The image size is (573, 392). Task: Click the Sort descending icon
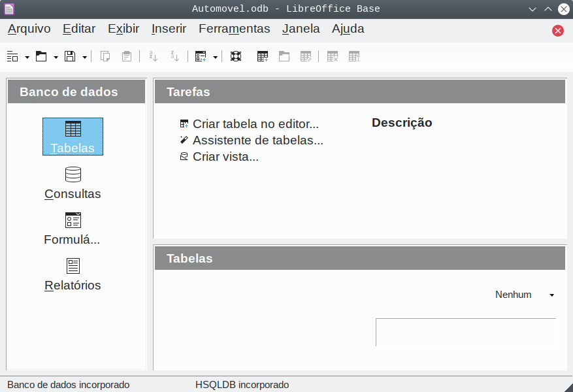[174, 57]
